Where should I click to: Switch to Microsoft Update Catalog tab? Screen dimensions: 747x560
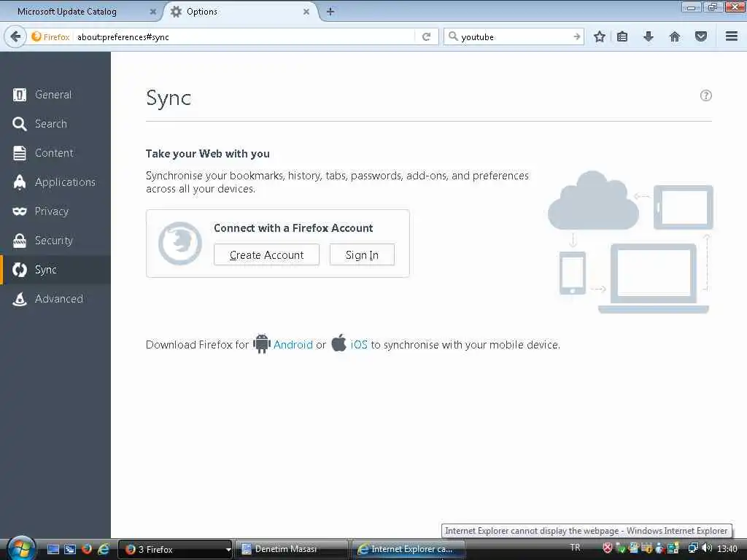point(82,12)
